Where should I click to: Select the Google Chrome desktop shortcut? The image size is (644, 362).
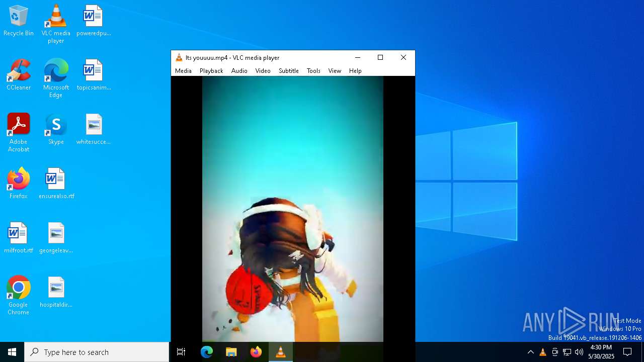pos(19,296)
